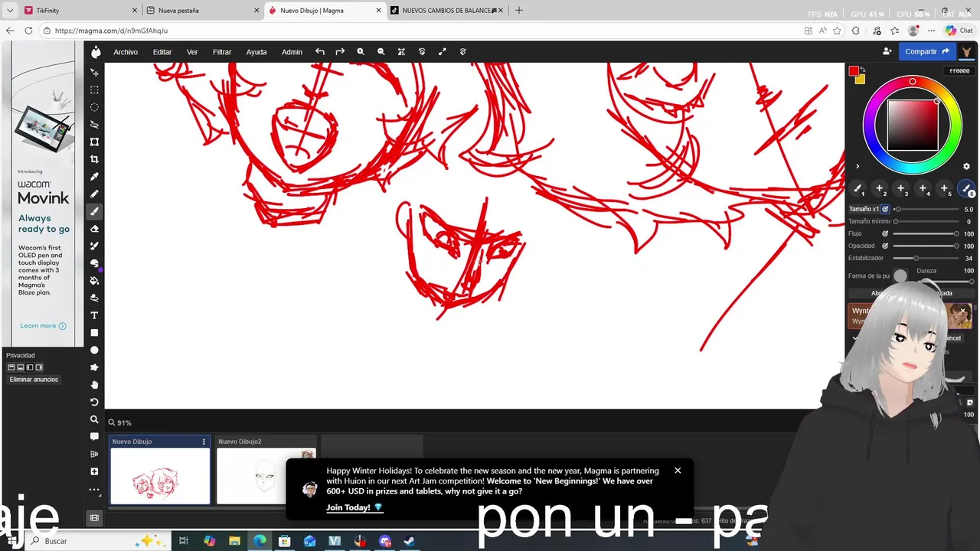This screenshot has width=980, height=551.
Task: Swap foreground and background colors
Action: coord(864,70)
